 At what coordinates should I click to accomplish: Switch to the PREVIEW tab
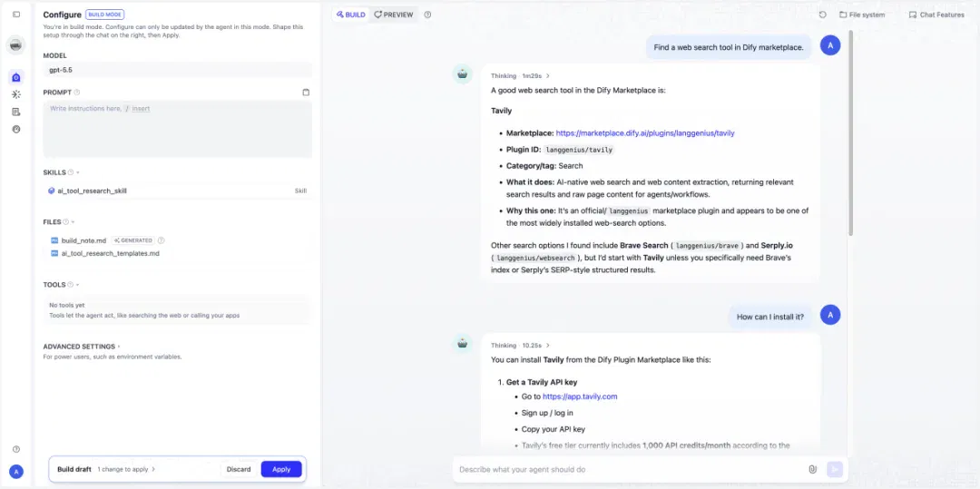click(393, 15)
